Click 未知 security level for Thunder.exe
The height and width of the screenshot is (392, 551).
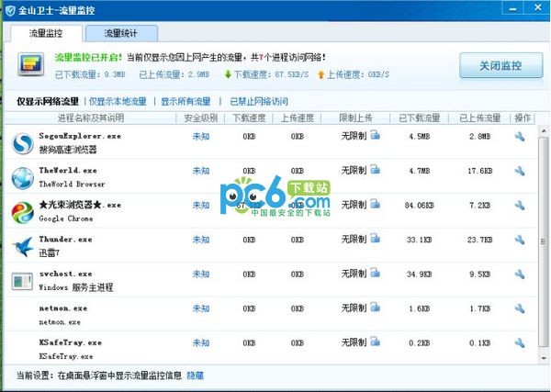point(201,240)
